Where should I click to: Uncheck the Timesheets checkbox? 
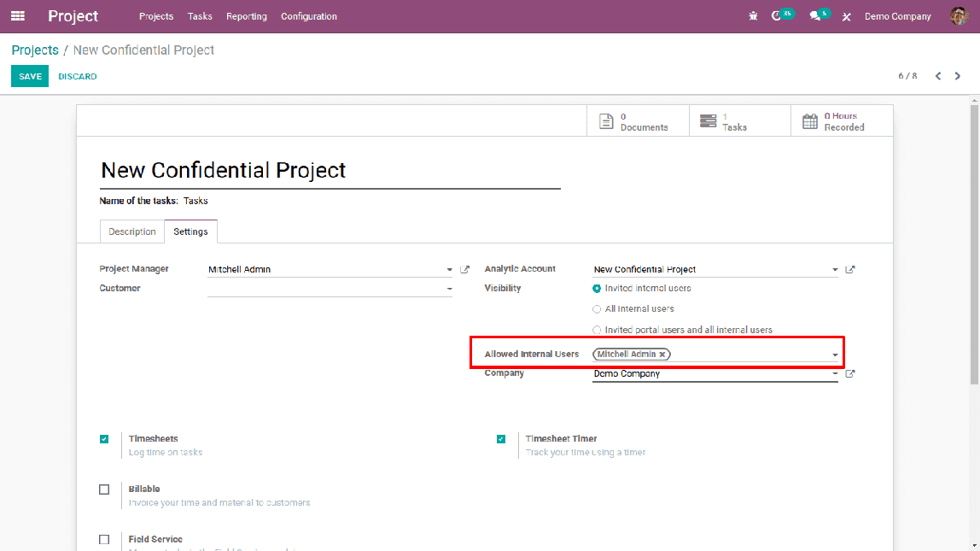click(x=104, y=439)
